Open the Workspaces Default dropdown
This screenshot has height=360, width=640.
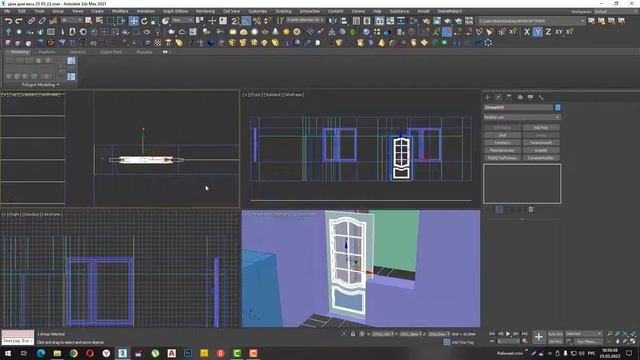617,11
